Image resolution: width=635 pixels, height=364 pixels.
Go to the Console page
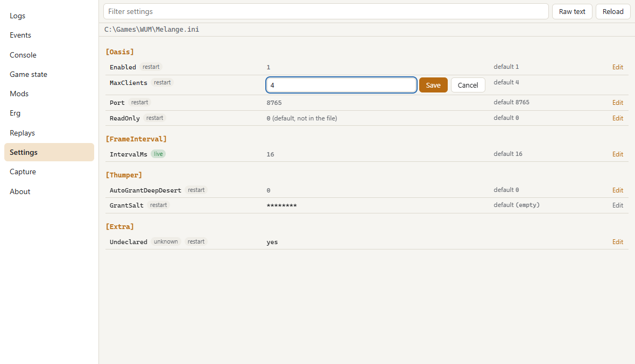49,55
